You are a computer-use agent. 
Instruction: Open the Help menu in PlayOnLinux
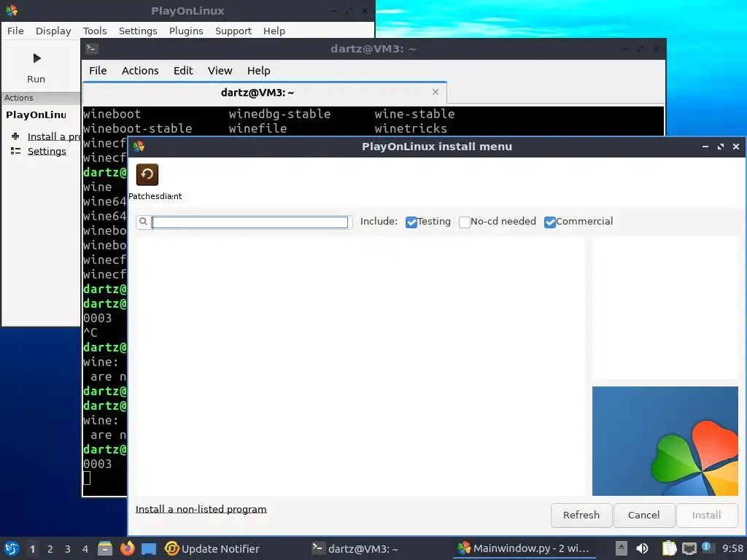(x=274, y=31)
